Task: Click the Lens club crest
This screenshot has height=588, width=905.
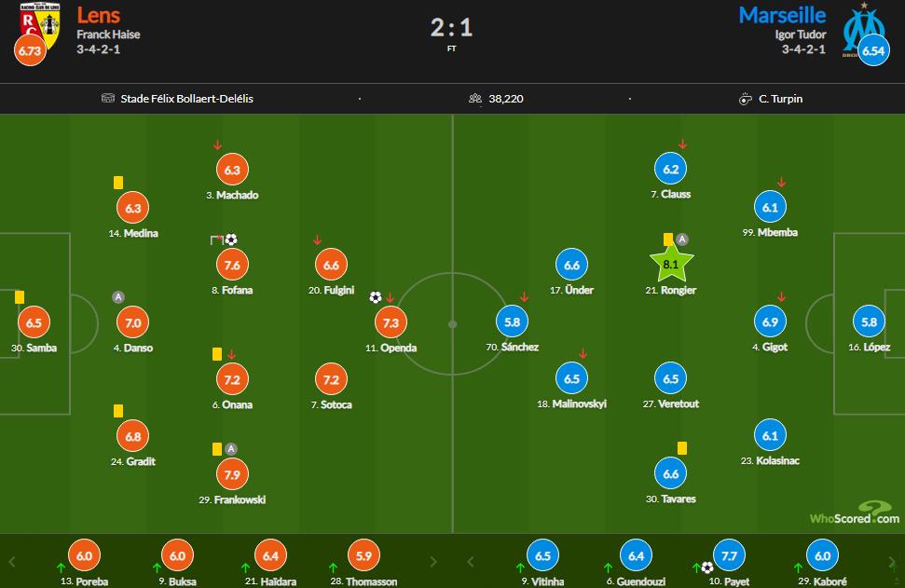Action: [x=41, y=27]
